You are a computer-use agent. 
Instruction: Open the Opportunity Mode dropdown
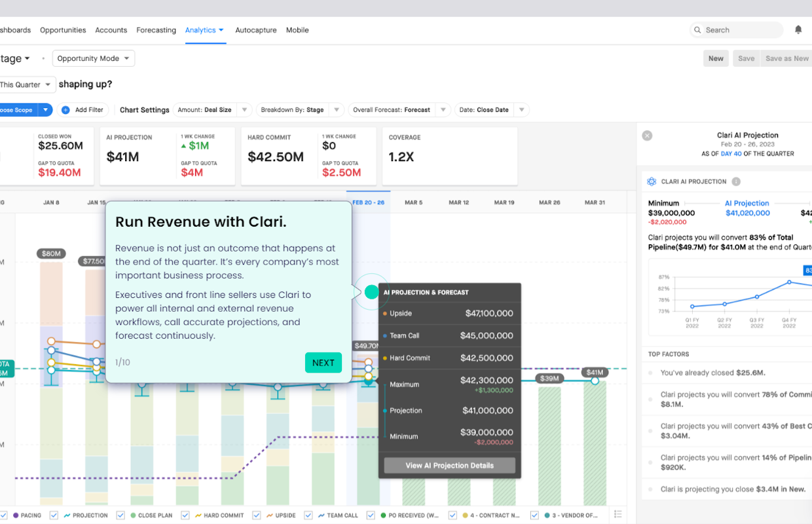94,58
